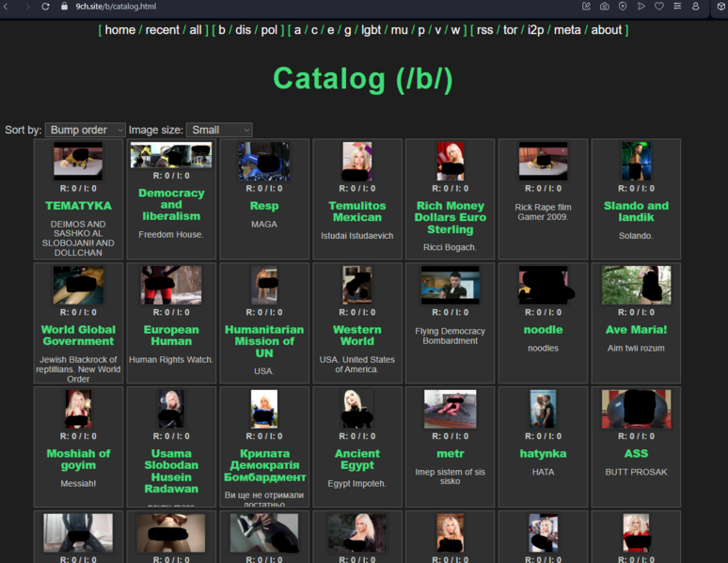
Task: Open the hatynka thread title
Action: pyautogui.click(x=544, y=454)
